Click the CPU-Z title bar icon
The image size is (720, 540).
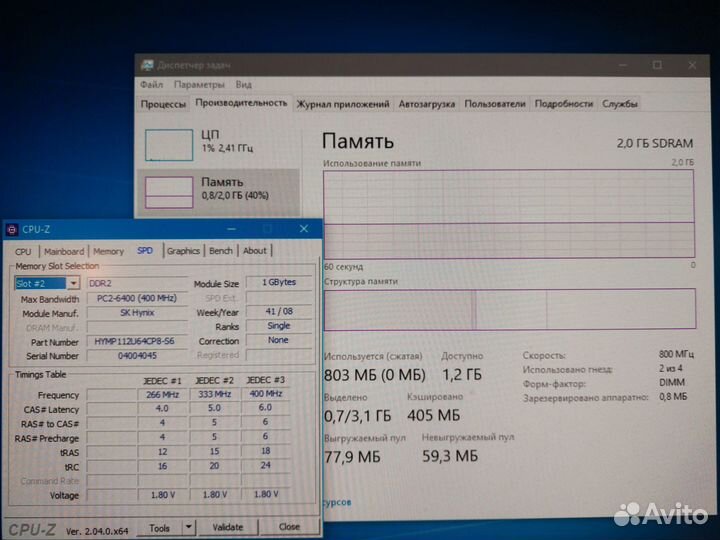pyautogui.click(x=11, y=229)
